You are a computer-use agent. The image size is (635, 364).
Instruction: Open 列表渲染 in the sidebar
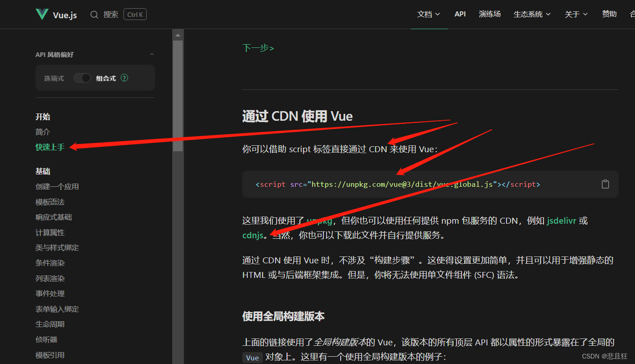50,279
